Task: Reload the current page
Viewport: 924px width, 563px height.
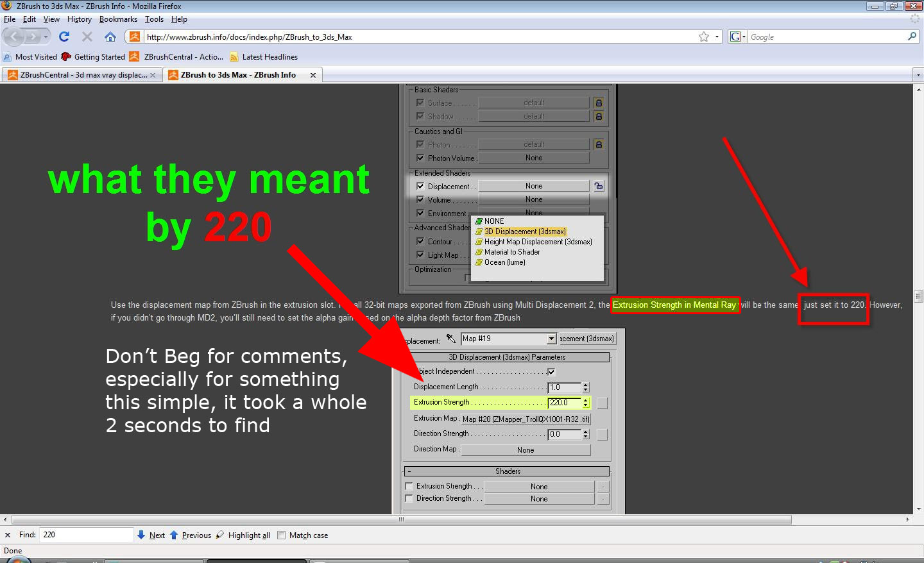Action: 64,37
